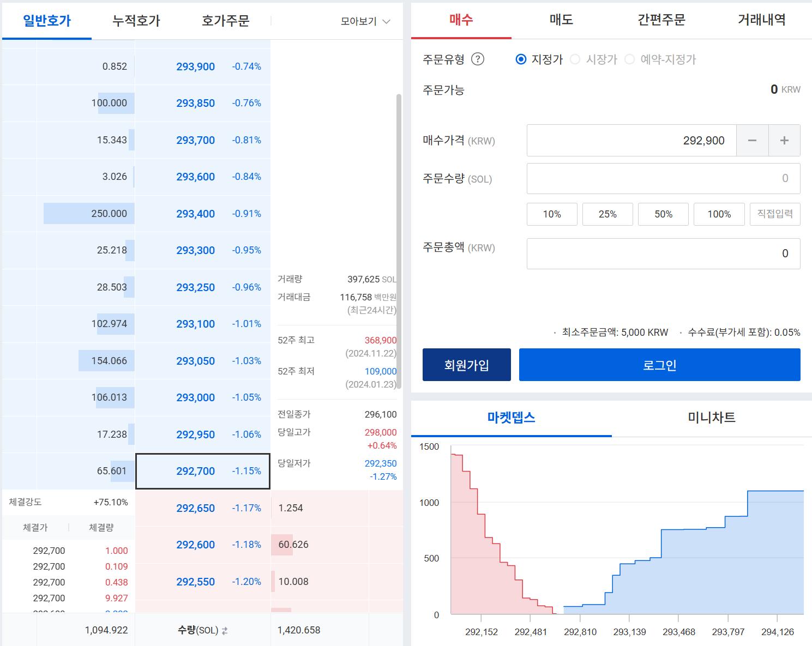
Task: Click the 당일고가 value 298,000
Action: pos(381,432)
